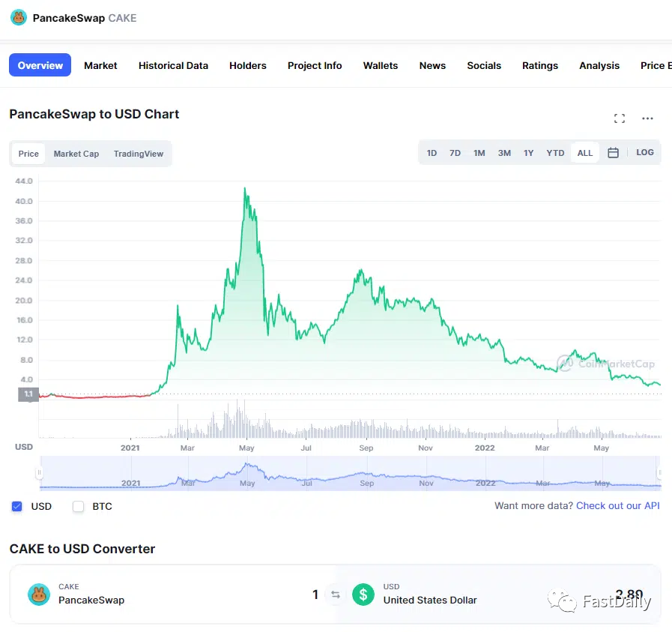Set chart range to YTD
The image size is (672, 632).
555,153
